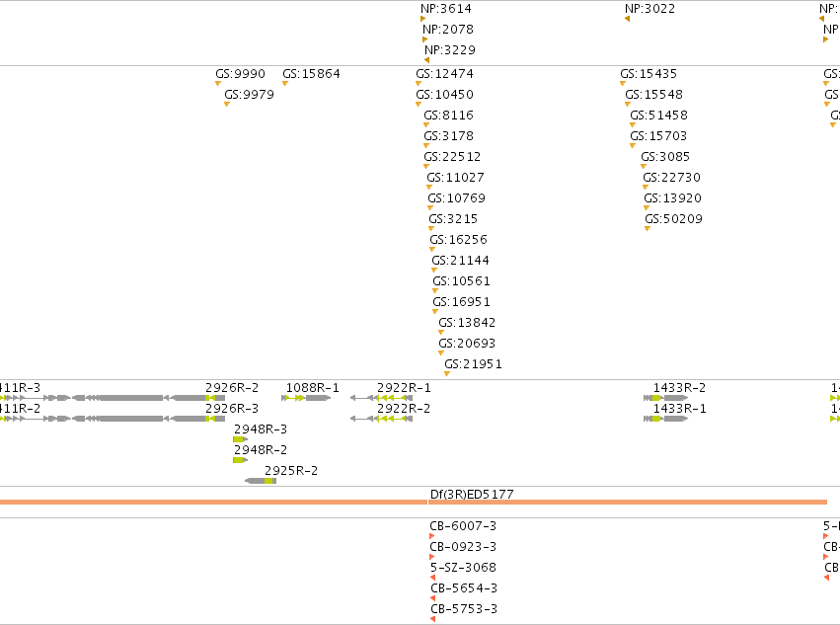840x625 pixels.
Task: Click the GS:10769 label
Action: click(456, 198)
